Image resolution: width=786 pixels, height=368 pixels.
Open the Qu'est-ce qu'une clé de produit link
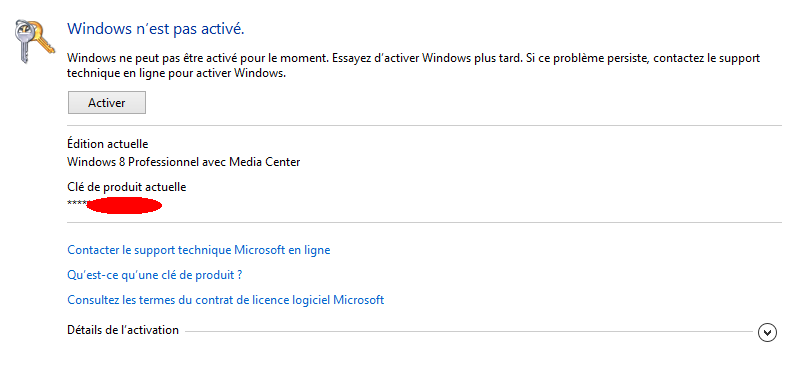(155, 275)
